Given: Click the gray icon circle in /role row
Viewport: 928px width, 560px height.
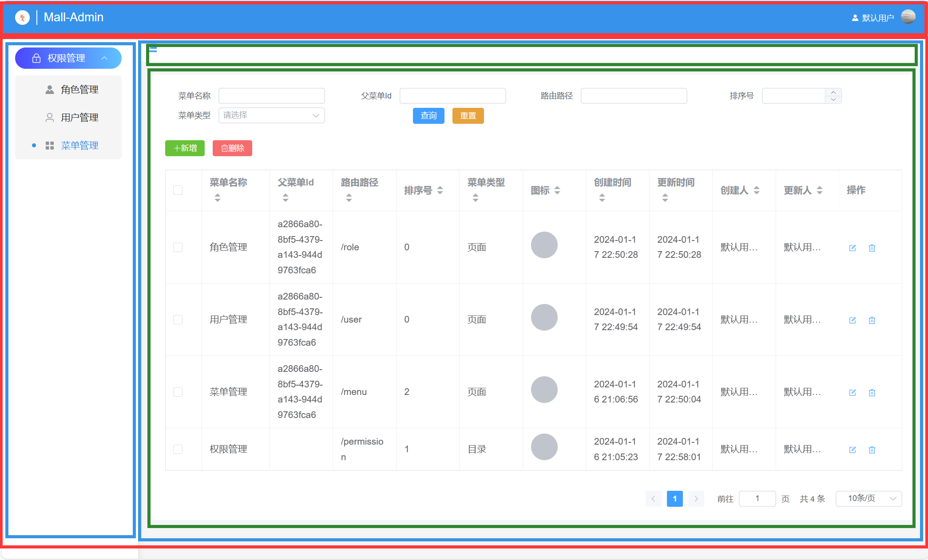Looking at the screenshot, I should click(x=544, y=245).
